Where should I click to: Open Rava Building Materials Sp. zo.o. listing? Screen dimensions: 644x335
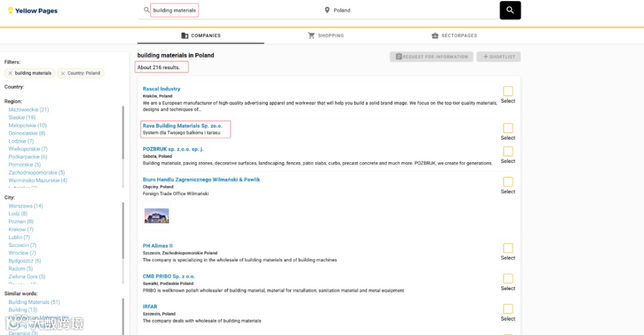[x=182, y=126]
